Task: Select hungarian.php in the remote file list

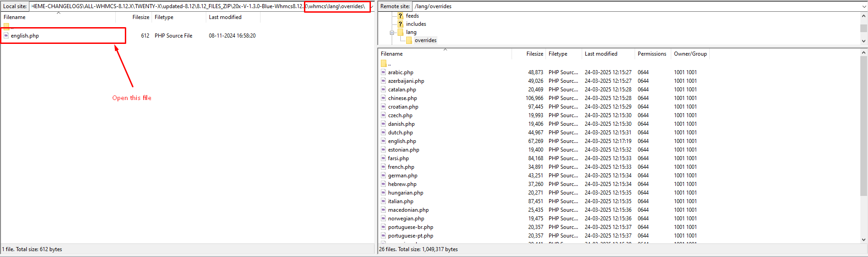Action: pyautogui.click(x=405, y=193)
